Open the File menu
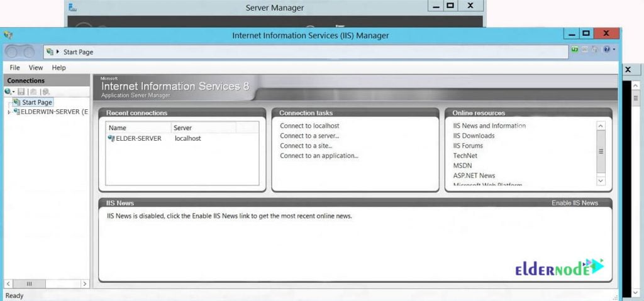 [x=15, y=68]
